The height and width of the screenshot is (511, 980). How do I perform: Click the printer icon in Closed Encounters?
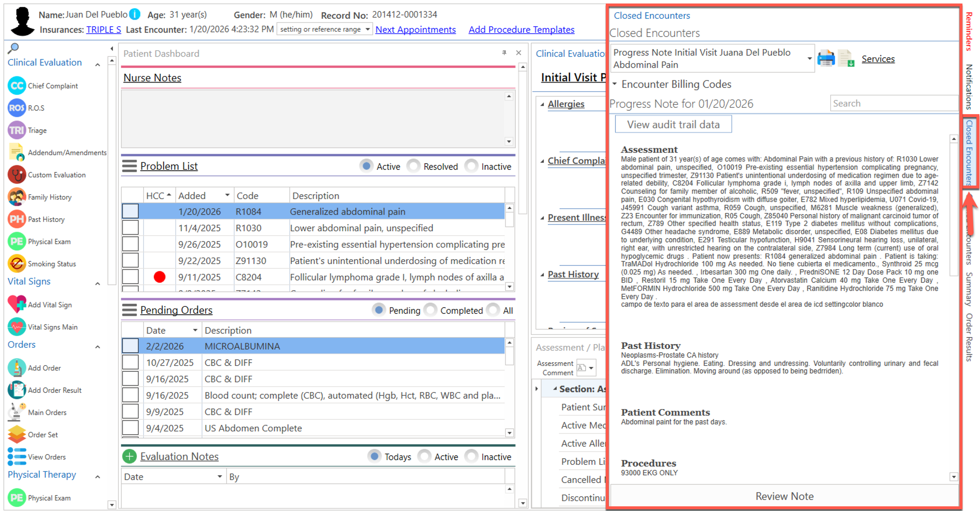tap(826, 59)
